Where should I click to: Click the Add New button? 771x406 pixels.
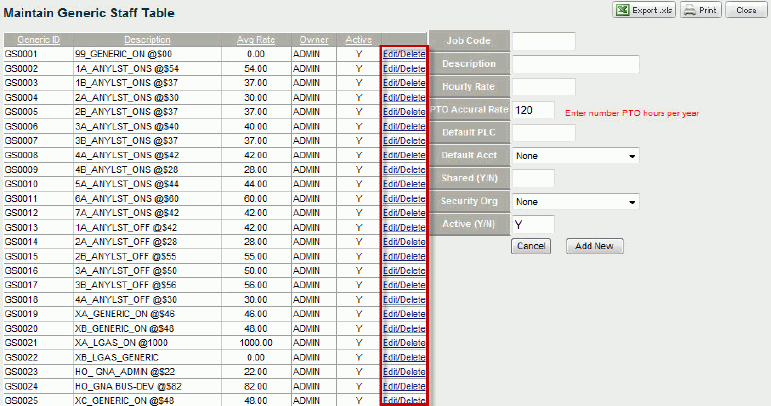[596, 246]
